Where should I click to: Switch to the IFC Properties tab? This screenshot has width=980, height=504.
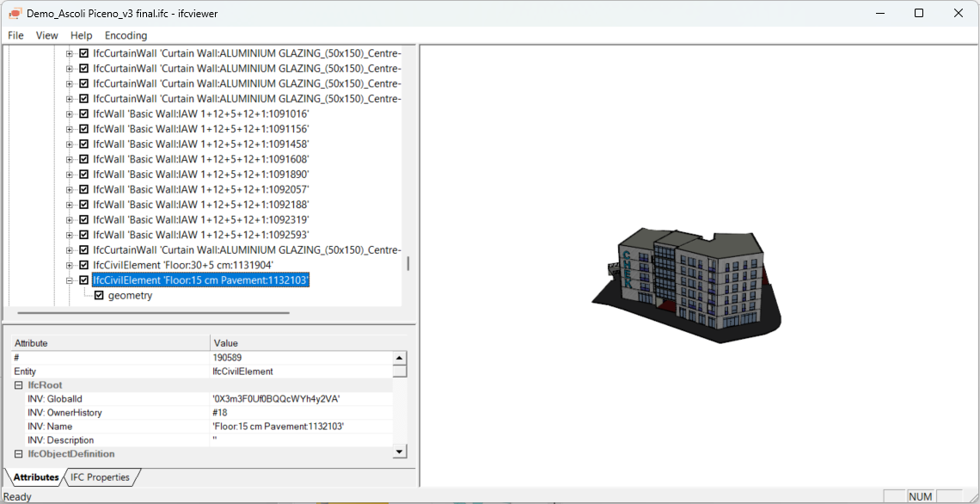click(100, 477)
